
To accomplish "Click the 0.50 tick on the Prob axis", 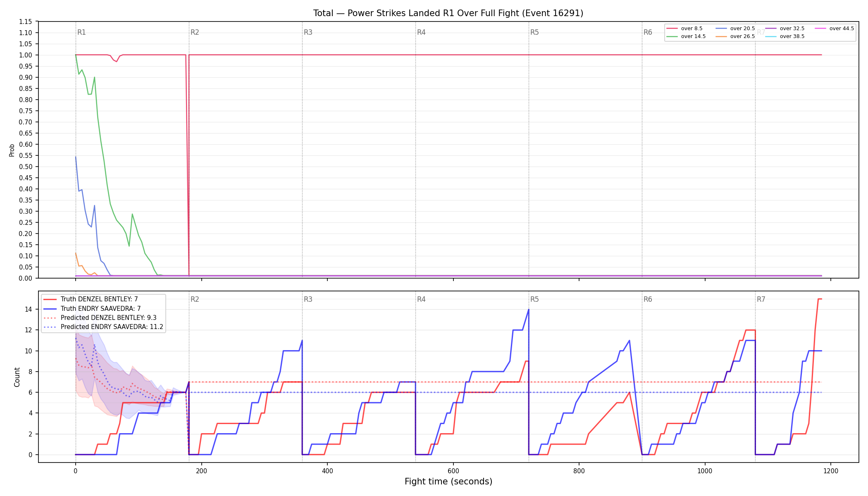I will (x=26, y=167).
